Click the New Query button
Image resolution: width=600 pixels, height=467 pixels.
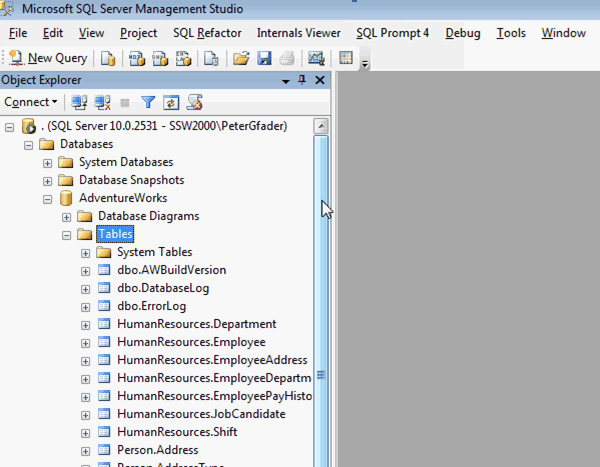pyautogui.click(x=48, y=58)
